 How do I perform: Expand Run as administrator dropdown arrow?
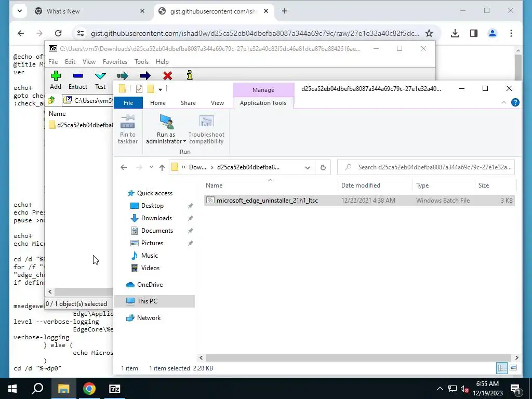(x=184, y=141)
